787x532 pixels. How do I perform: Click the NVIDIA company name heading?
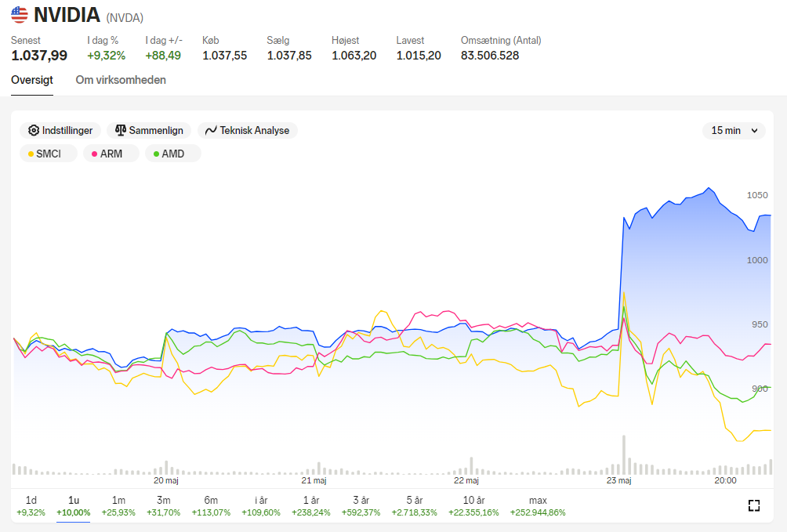[67, 15]
